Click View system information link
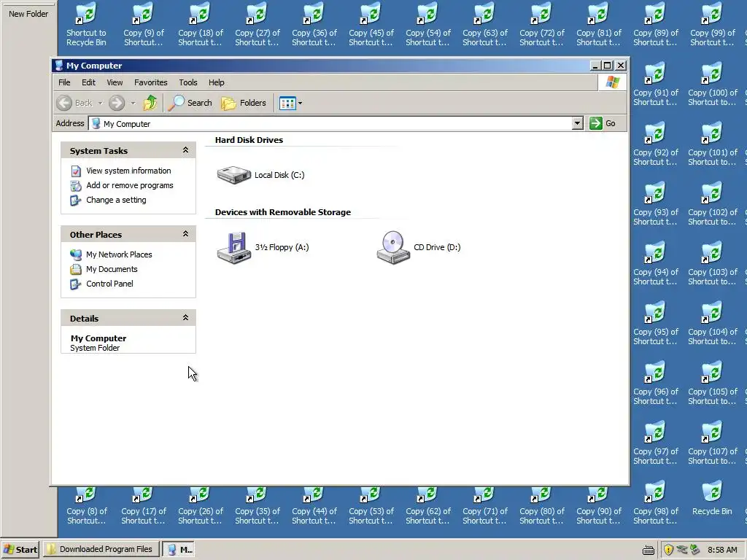This screenshot has height=560, width=747. (128, 171)
